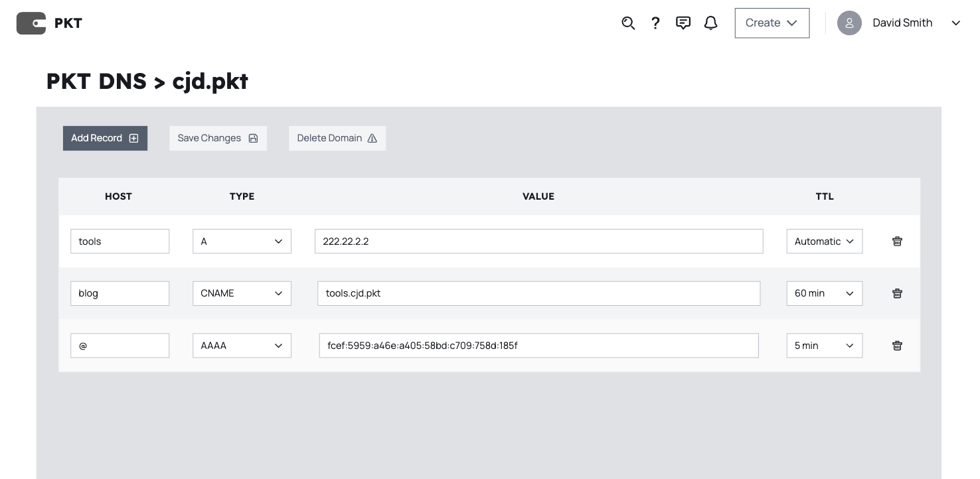Open the Create dropdown menu
980x479 pixels.
pyautogui.click(x=772, y=23)
